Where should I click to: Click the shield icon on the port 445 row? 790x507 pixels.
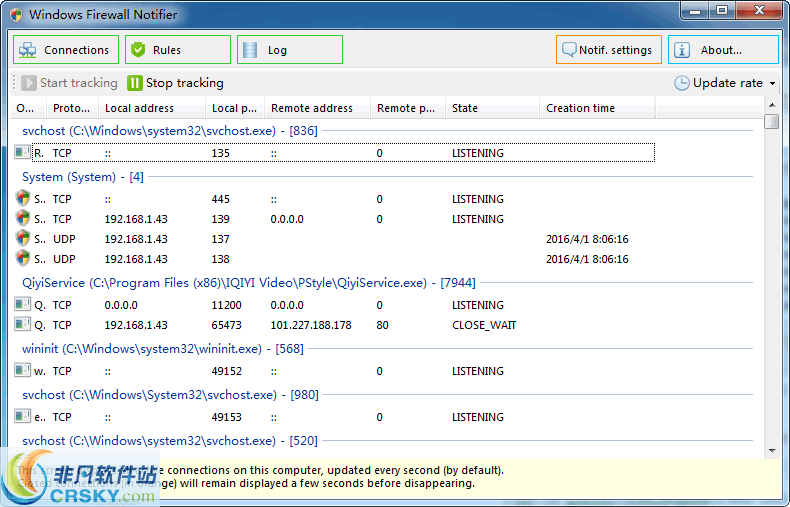coord(23,198)
